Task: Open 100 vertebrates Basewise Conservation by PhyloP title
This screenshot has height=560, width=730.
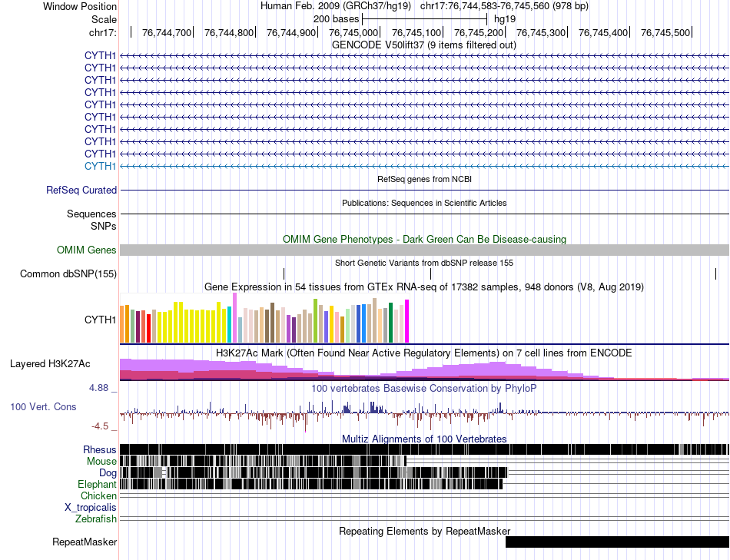Action: 424,388
